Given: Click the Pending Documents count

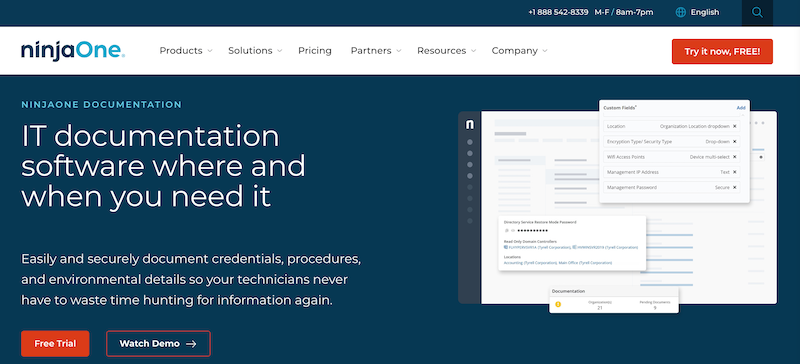Looking at the screenshot, I should point(655,308).
